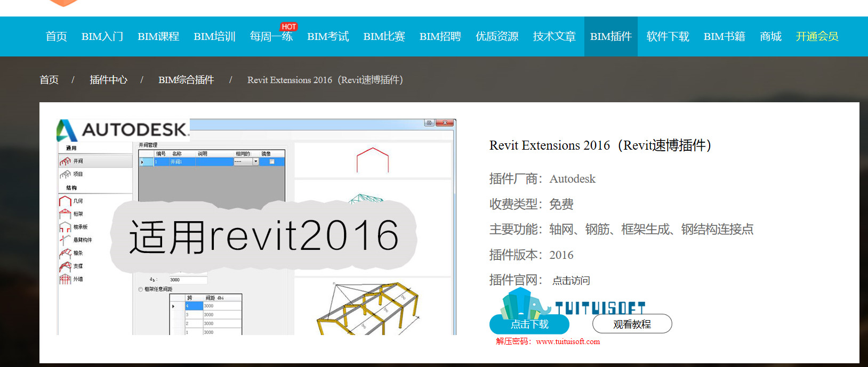Click the 观看教程 tutorial button
This screenshot has width=868, height=367.
tap(632, 324)
